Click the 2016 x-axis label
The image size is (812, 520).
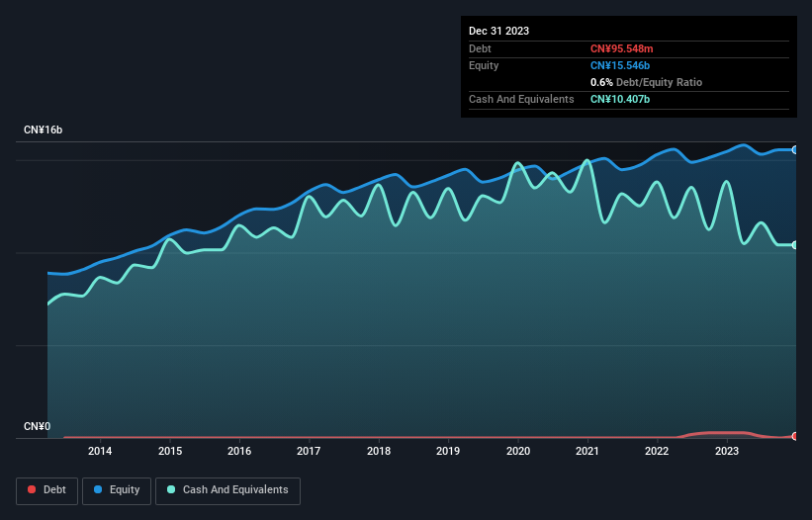(239, 451)
